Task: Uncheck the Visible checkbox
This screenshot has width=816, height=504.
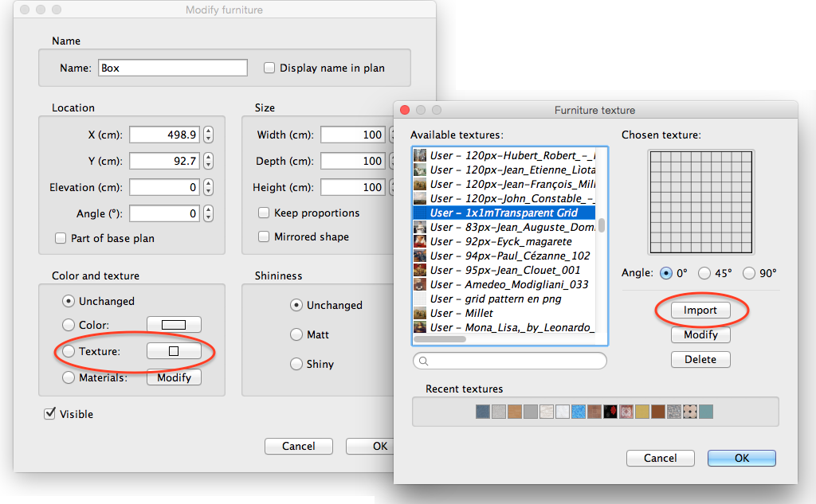Action: click(x=49, y=413)
